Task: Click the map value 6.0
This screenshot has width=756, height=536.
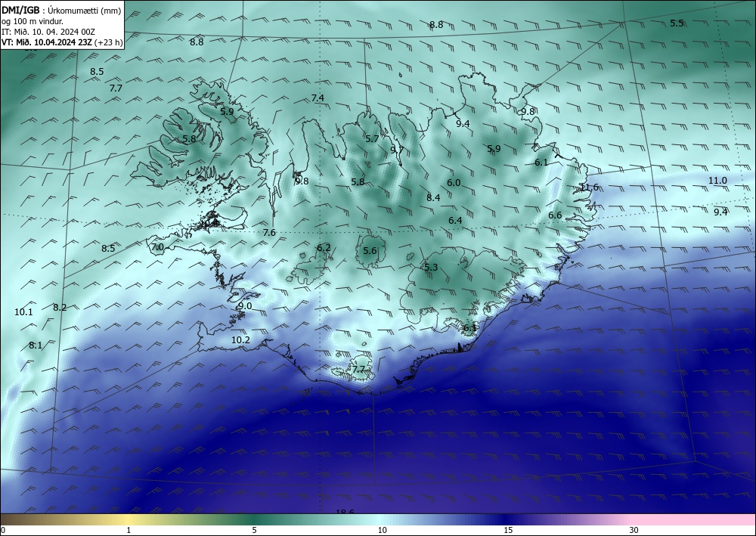Action: 454,183
